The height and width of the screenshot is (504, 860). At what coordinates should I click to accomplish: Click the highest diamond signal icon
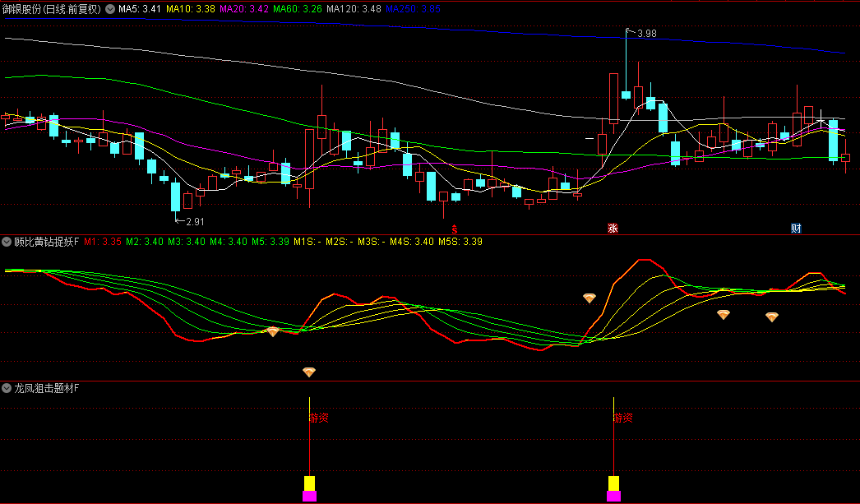589,298
